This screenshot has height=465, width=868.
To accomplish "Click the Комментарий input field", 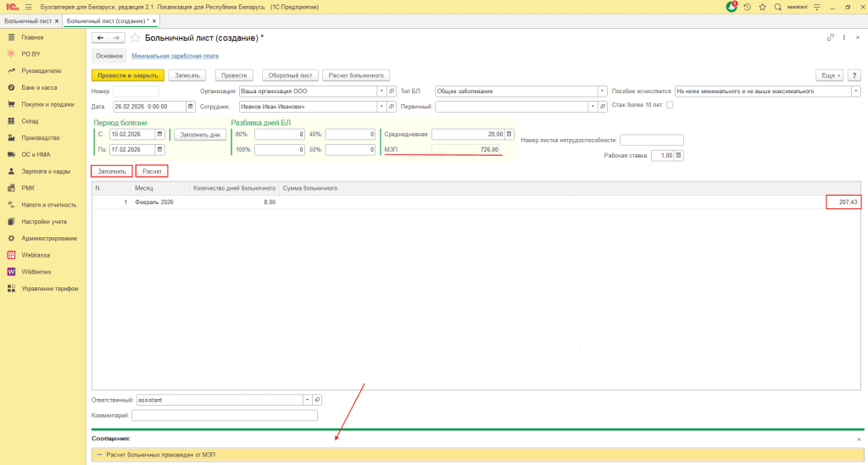I will point(224,415).
